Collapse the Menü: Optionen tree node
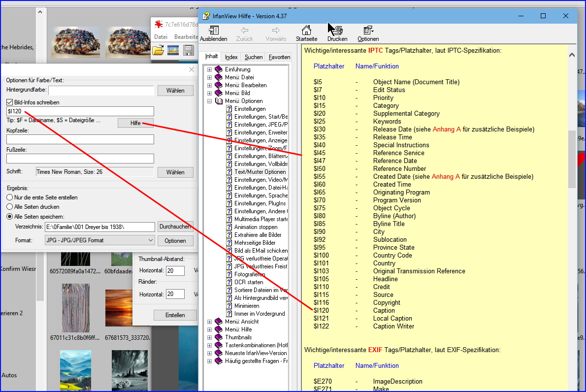This screenshot has width=586, height=392. (x=209, y=101)
